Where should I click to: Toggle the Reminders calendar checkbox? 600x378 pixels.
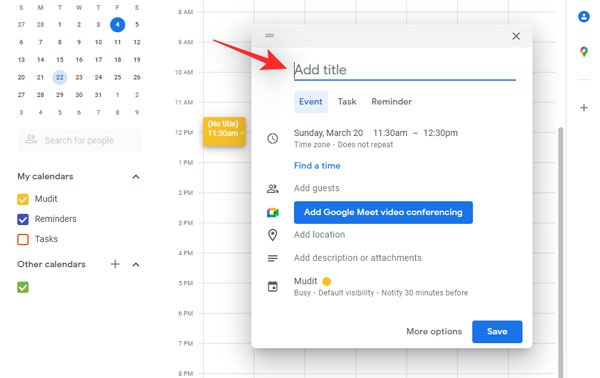click(x=23, y=219)
